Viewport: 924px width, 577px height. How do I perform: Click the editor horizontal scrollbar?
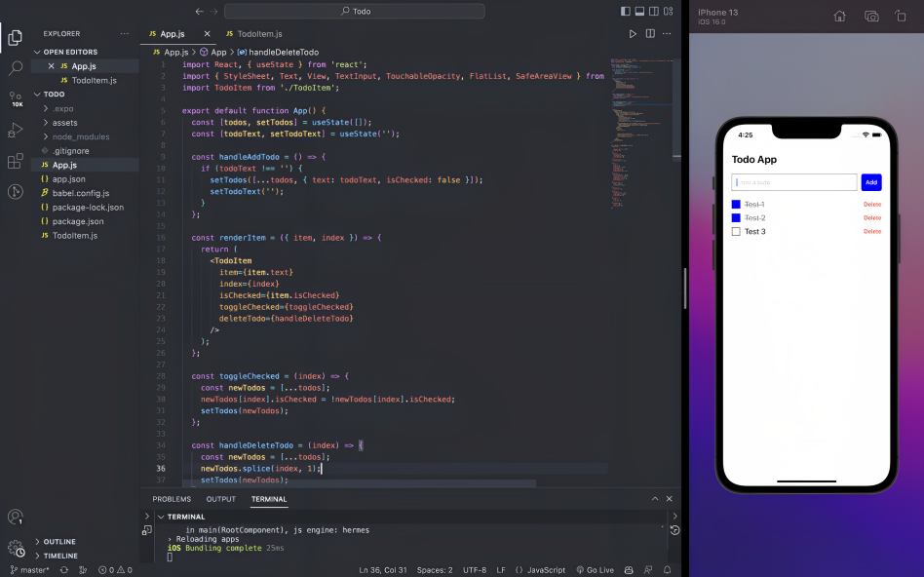tap(360, 483)
